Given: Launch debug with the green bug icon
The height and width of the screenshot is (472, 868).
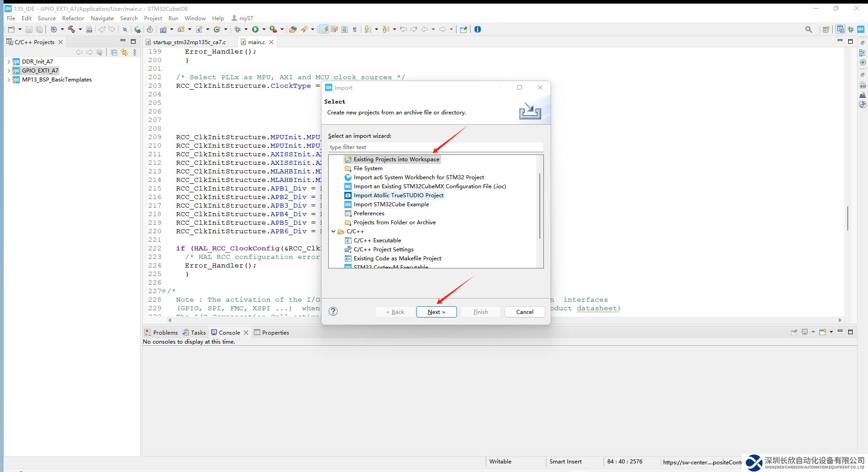Looking at the screenshot, I should pos(238,29).
